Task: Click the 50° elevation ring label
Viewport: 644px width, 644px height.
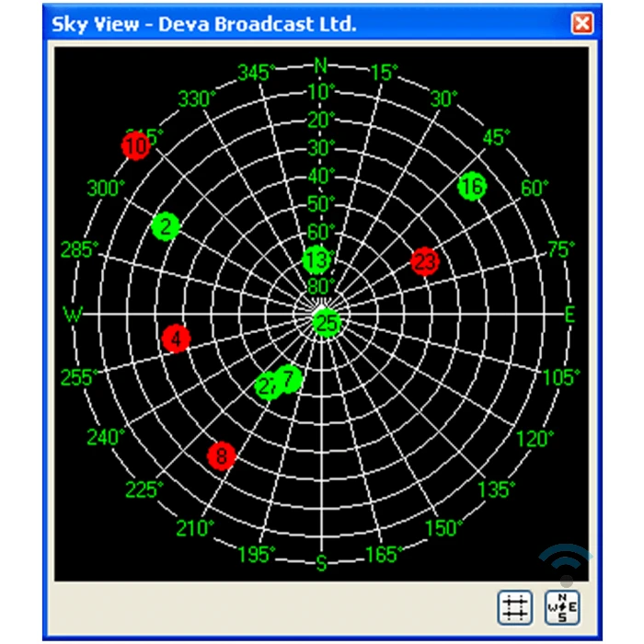Action: pyautogui.click(x=321, y=203)
